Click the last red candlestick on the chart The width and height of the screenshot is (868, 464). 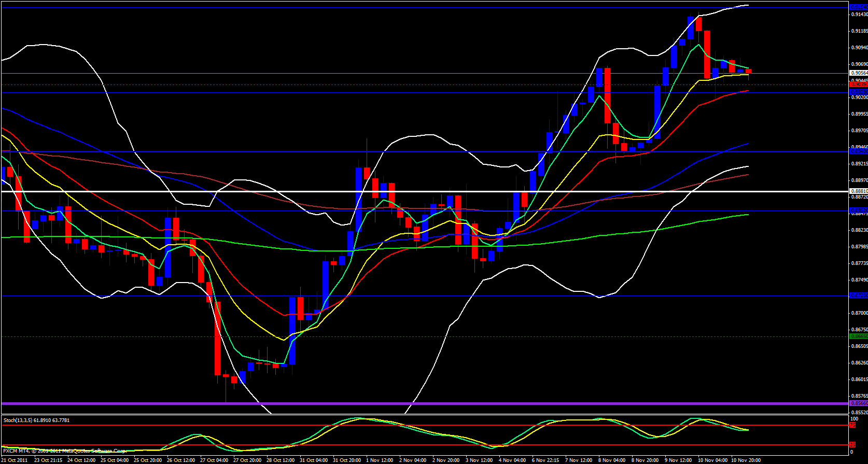pyautogui.click(x=748, y=71)
